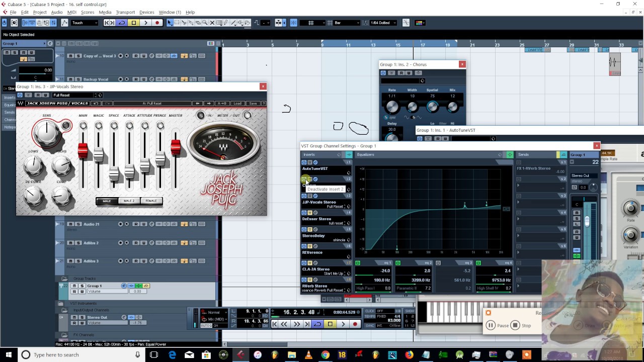The image size is (644, 362).
Task: Open the Transport menu
Action: 125,12
